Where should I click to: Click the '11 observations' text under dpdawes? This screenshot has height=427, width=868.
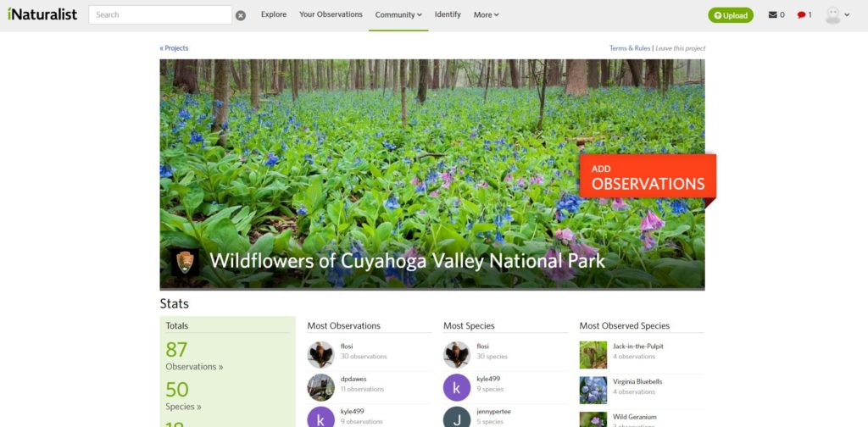tap(362, 389)
